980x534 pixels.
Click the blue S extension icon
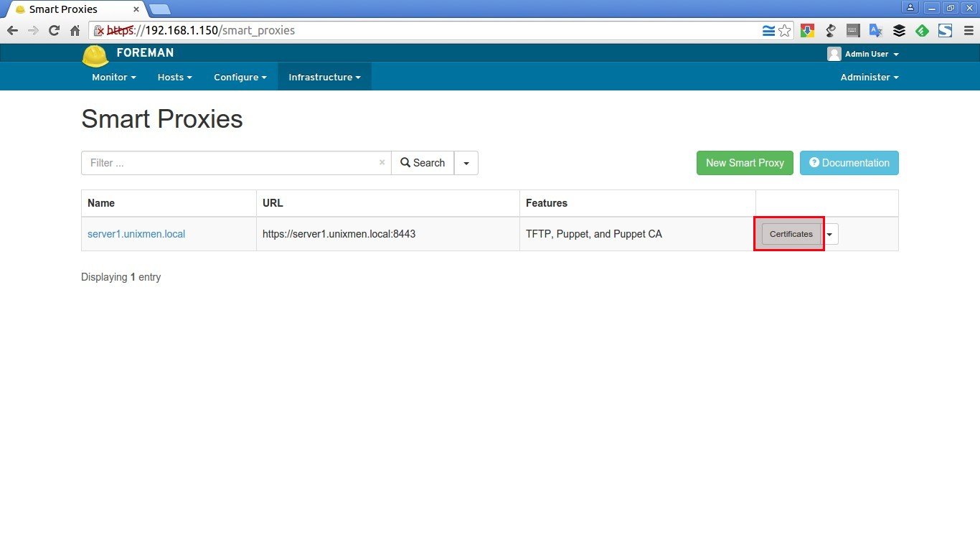click(x=945, y=31)
